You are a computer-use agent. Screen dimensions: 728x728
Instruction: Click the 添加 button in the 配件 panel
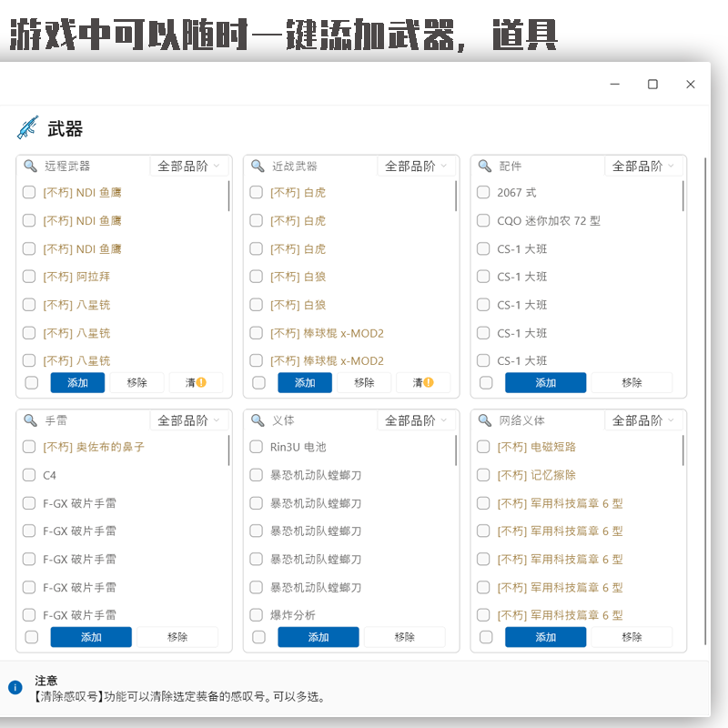click(x=544, y=382)
